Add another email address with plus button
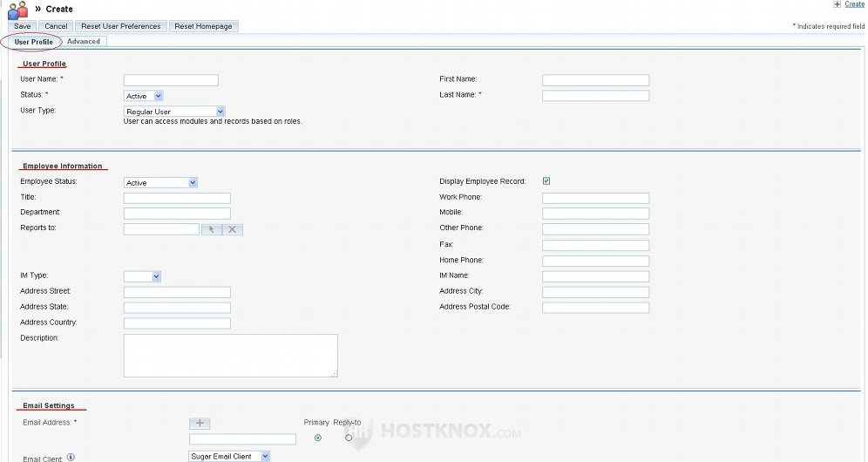The width and height of the screenshot is (868, 462). (200, 423)
